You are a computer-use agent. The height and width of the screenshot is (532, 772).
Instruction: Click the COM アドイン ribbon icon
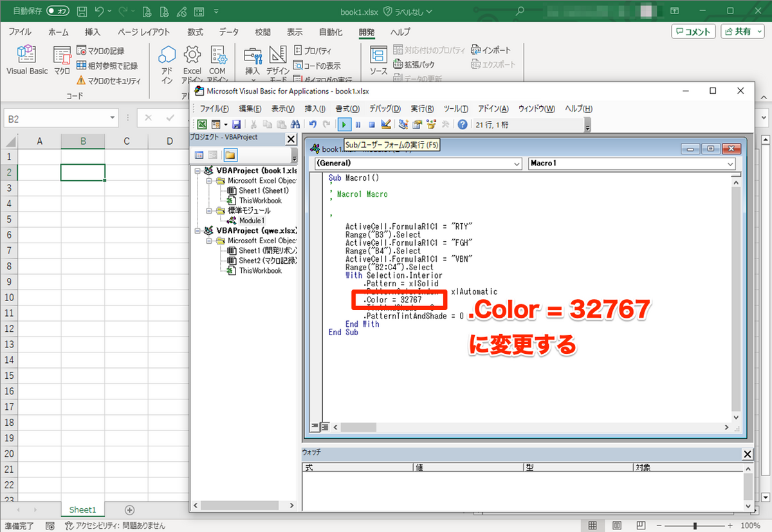(x=217, y=54)
